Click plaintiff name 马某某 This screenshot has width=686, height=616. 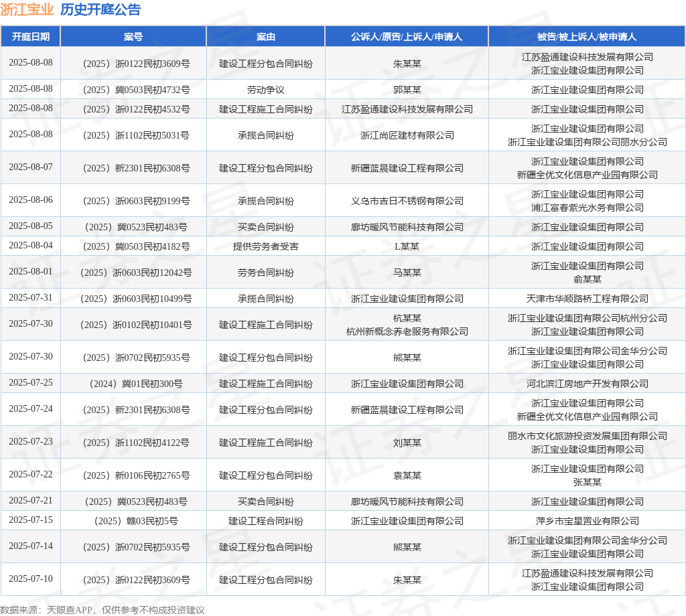407,273
